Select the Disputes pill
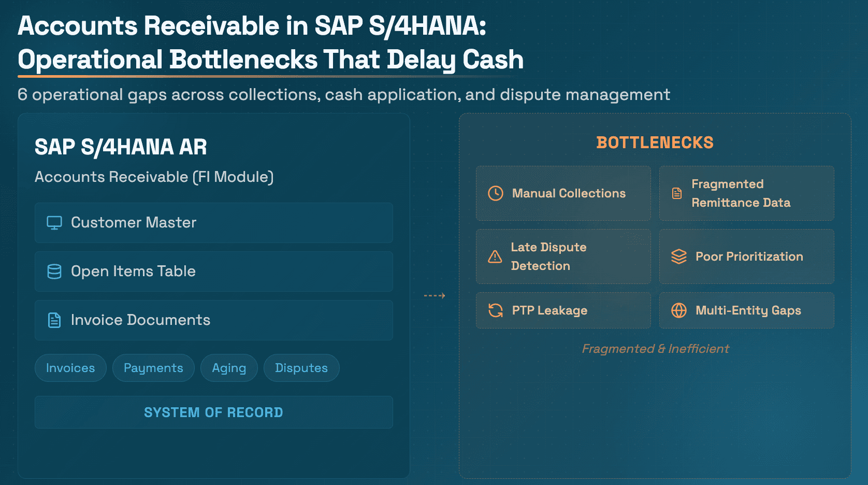This screenshot has width=868, height=485. 301,368
